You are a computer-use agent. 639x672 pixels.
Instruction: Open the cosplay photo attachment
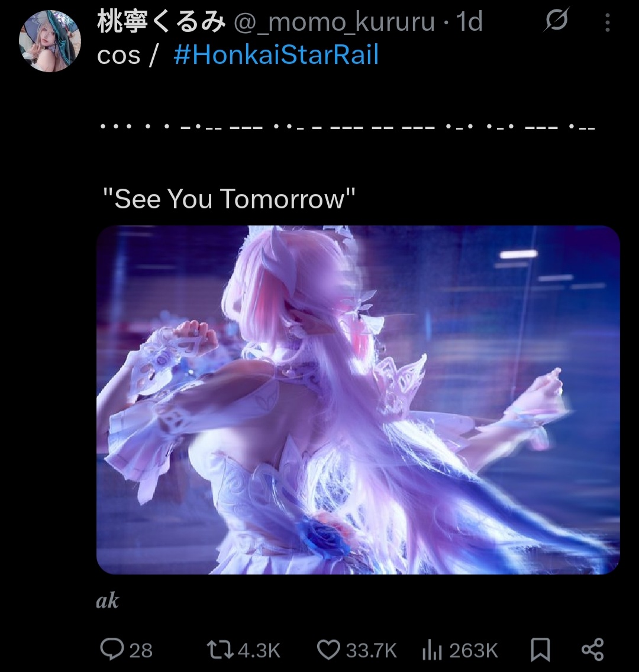tap(359, 400)
